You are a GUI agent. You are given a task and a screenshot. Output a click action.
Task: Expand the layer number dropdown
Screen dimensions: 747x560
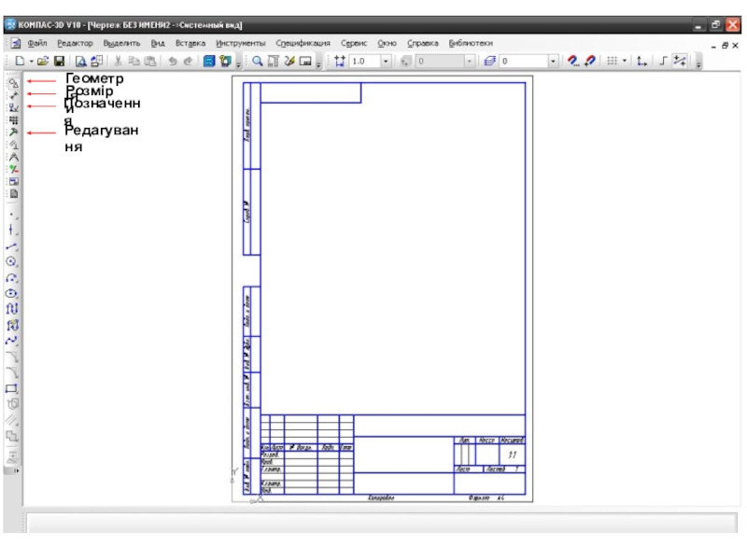pos(554,62)
